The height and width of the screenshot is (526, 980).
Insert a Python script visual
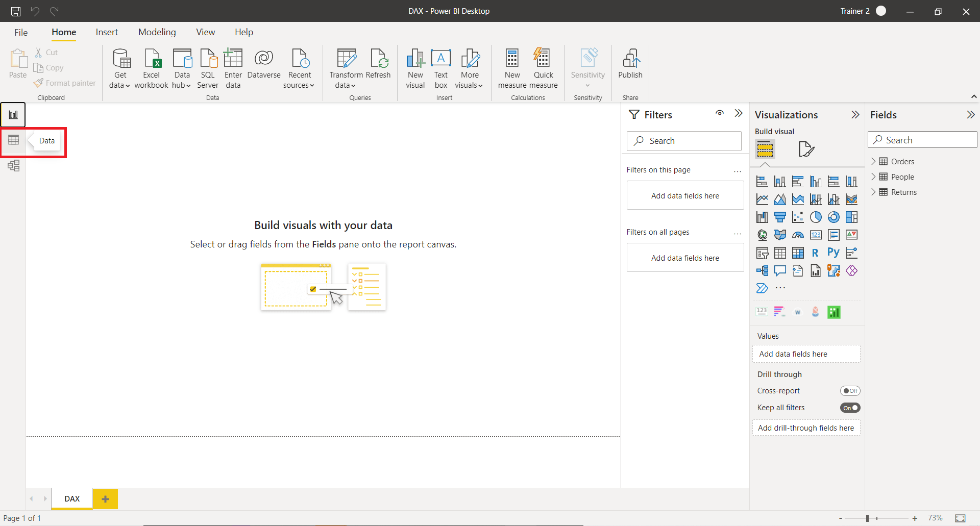click(834, 253)
